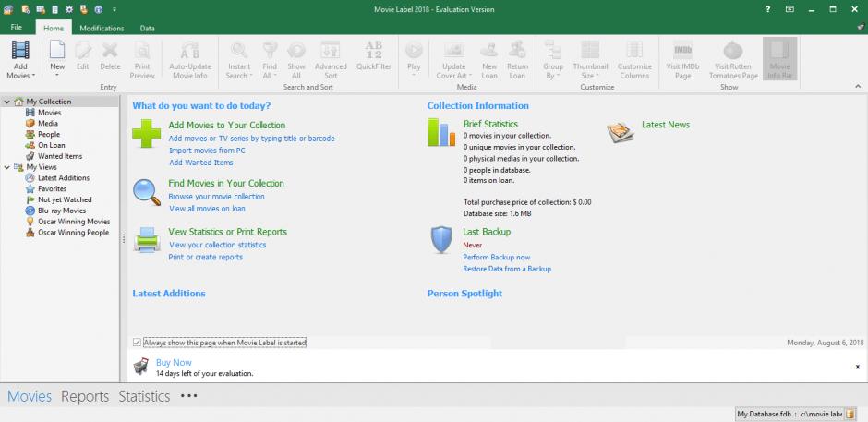Click Perform Backup now link

click(x=497, y=257)
